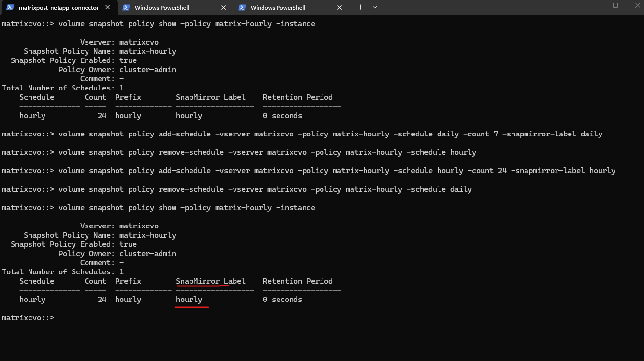Close the rightmost Windows PowerShell tab

tap(339, 8)
